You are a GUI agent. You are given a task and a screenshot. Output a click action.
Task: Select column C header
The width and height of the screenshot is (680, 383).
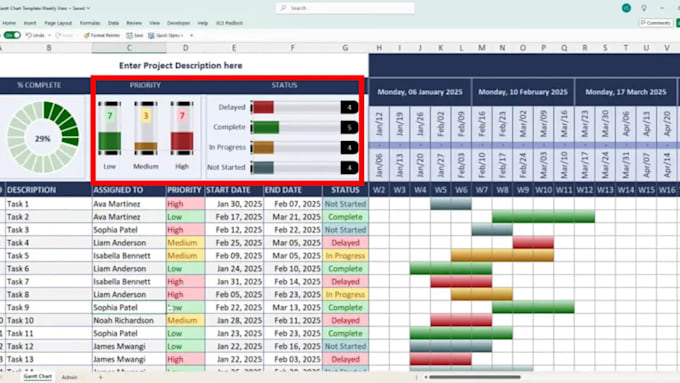click(x=129, y=48)
